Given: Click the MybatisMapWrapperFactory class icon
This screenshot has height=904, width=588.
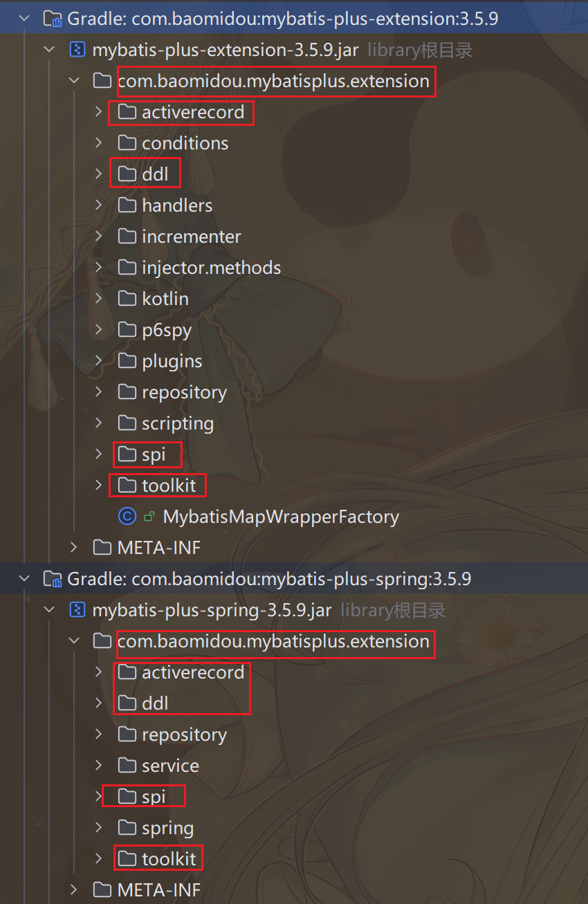Looking at the screenshot, I should [127, 517].
